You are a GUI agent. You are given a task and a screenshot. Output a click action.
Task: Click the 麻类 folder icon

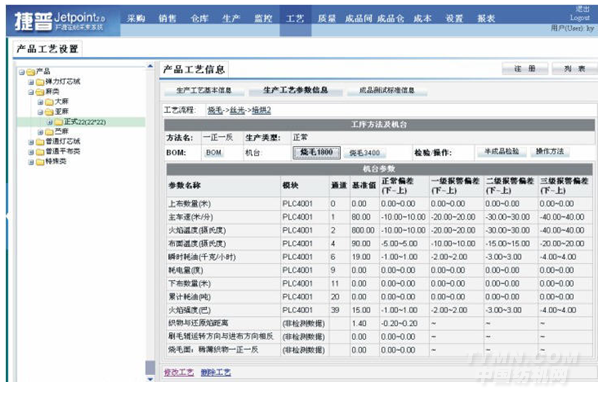coord(40,92)
